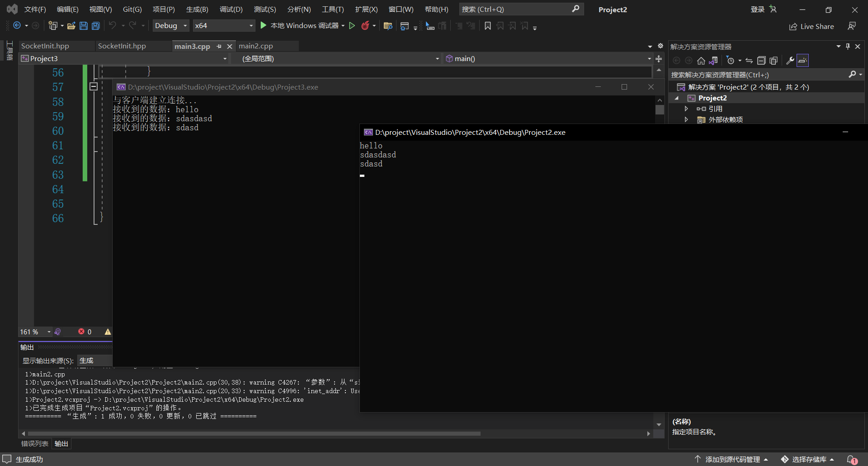
Task: Toggle bookmark on the current line
Action: coord(487,26)
